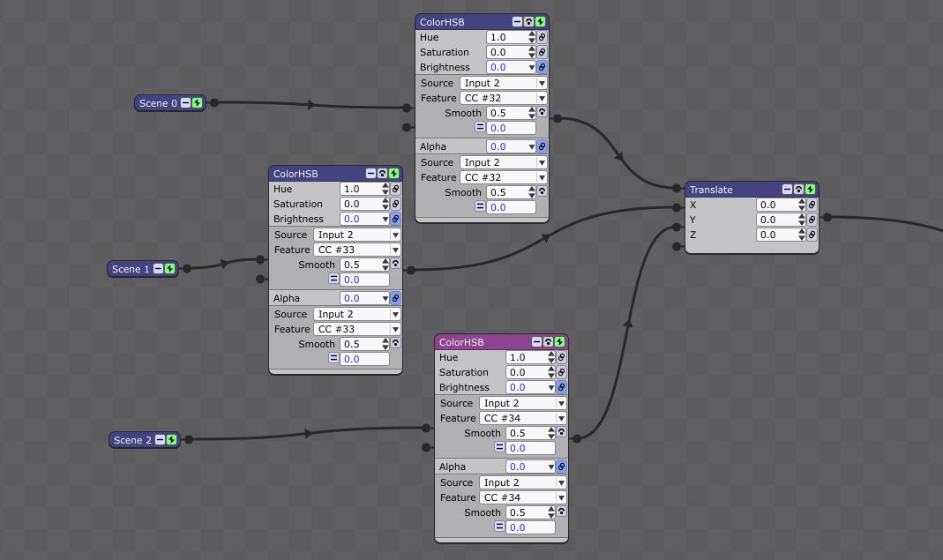
Task: Toggle the Scene 2 green bolt icon
Action: coord(171,440)
